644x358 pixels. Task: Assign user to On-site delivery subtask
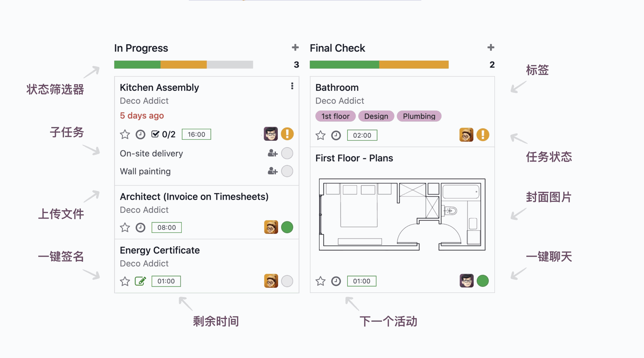point(272,154)
